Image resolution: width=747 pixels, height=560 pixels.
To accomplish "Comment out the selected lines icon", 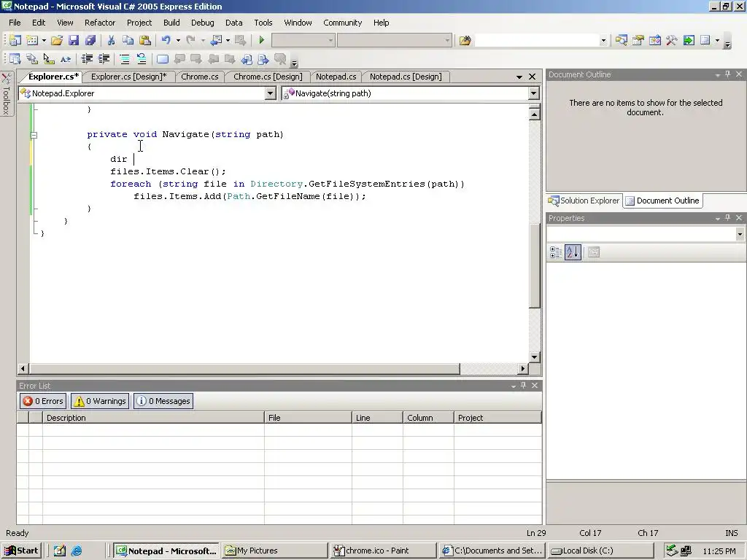I will tap(125, 59).
